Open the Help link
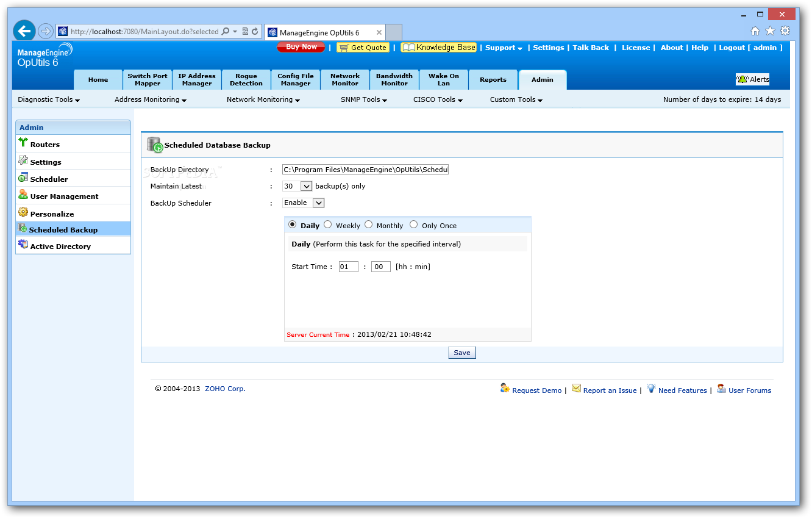812x518 pixels. point(700,48)
